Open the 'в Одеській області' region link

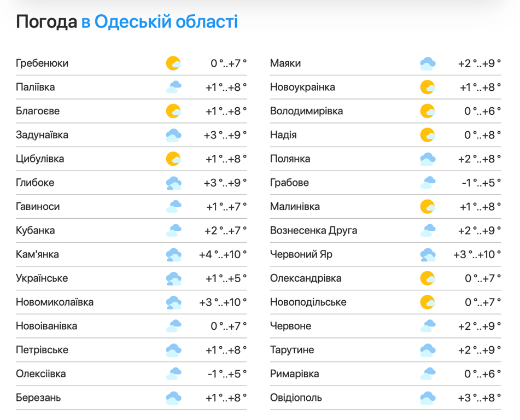(x=160, y=22)
